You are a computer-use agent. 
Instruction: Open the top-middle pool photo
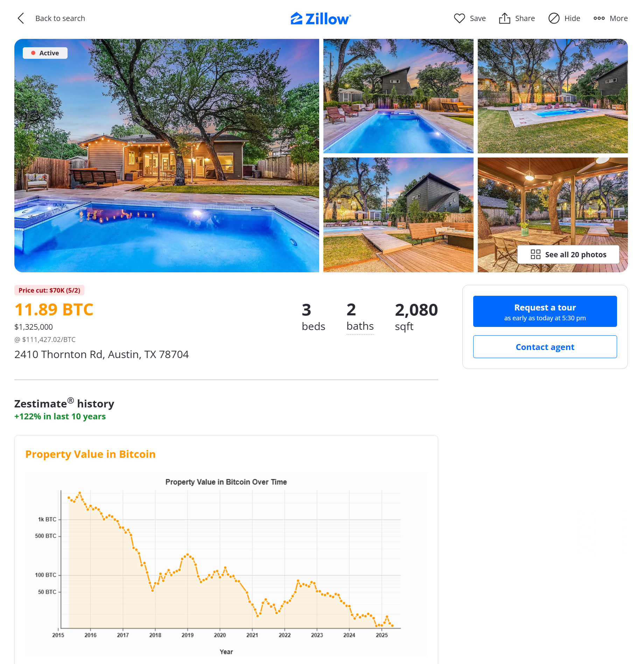click(398, 96)
